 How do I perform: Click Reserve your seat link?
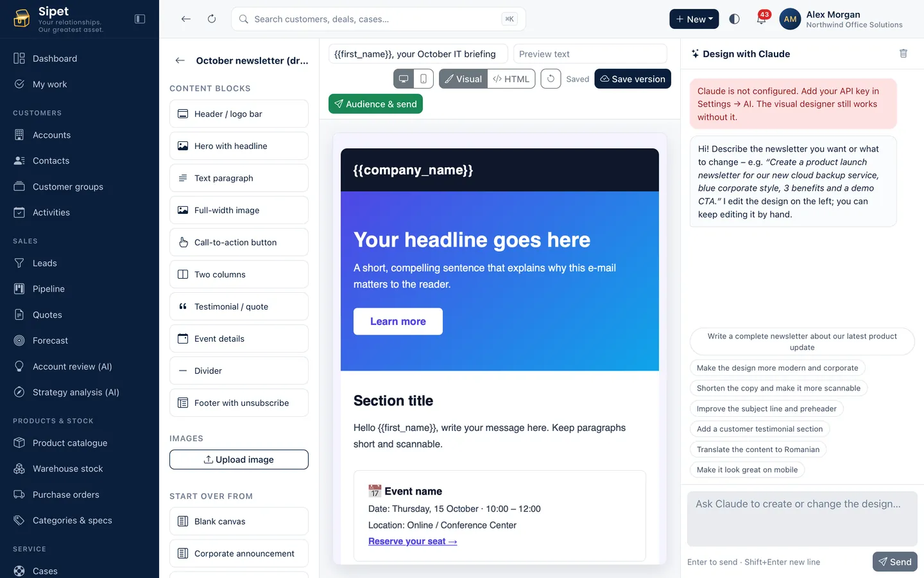click(413, 541)
